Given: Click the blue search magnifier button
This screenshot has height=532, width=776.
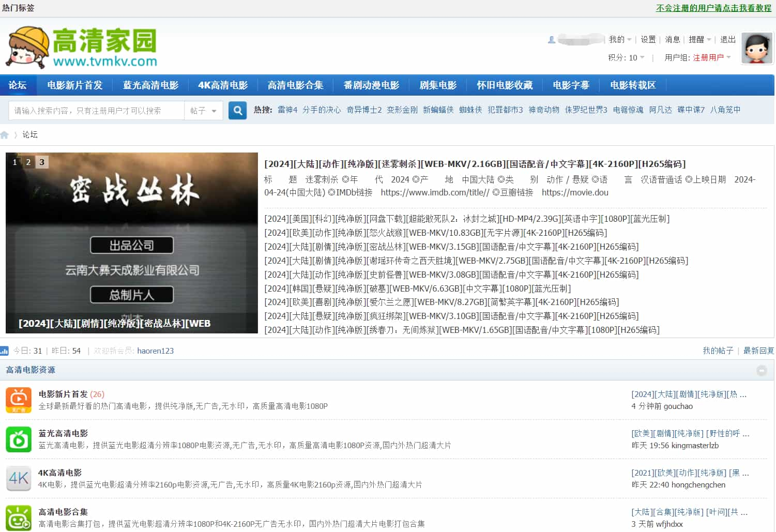Looking at the screenshot, I should coord(237,110).
